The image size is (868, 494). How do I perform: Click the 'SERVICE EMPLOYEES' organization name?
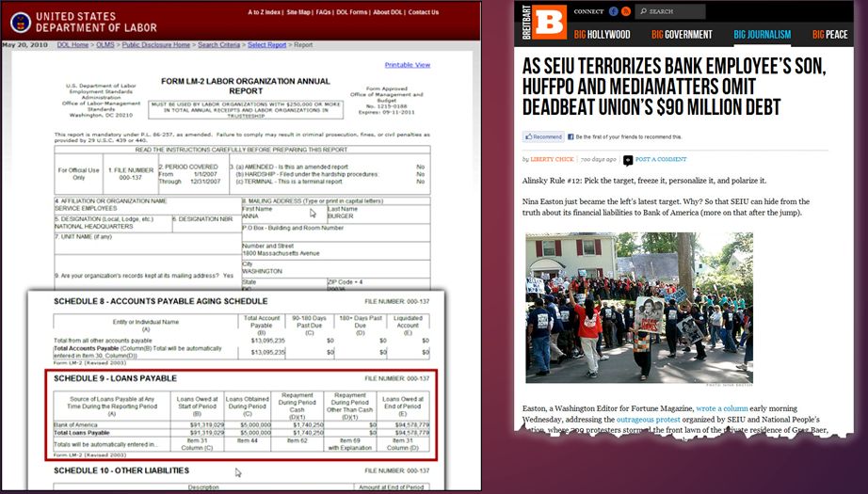tap(86, 209)
